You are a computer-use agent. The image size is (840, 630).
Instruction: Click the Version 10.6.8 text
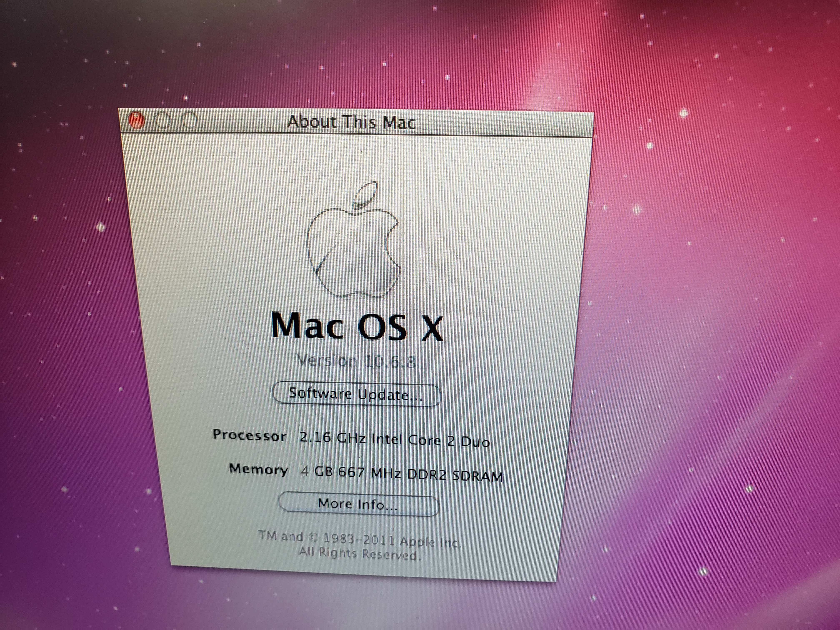(x=356, y=361)
